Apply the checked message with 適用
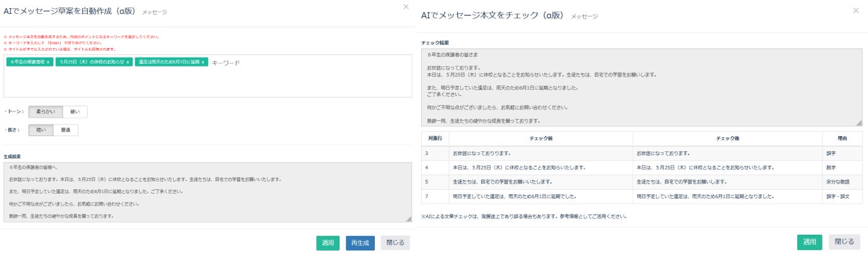Image resolution: width=868 pixels, height=255 pixels. (809, 242)
